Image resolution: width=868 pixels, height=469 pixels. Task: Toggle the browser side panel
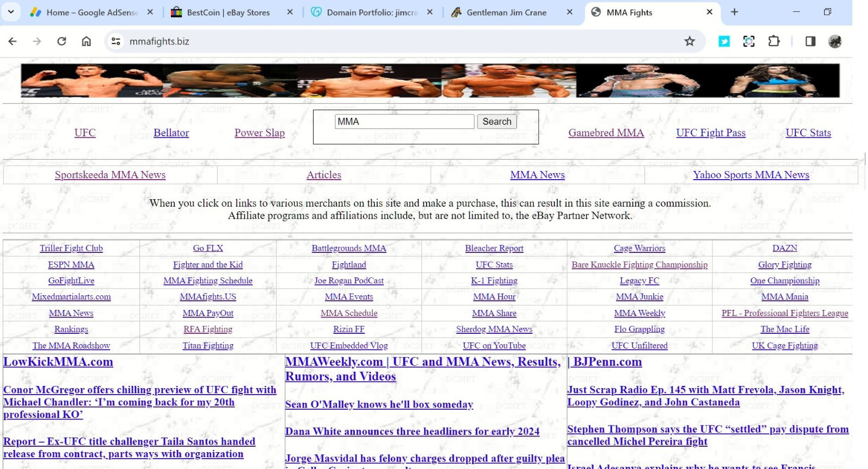(x=810, y=41)
